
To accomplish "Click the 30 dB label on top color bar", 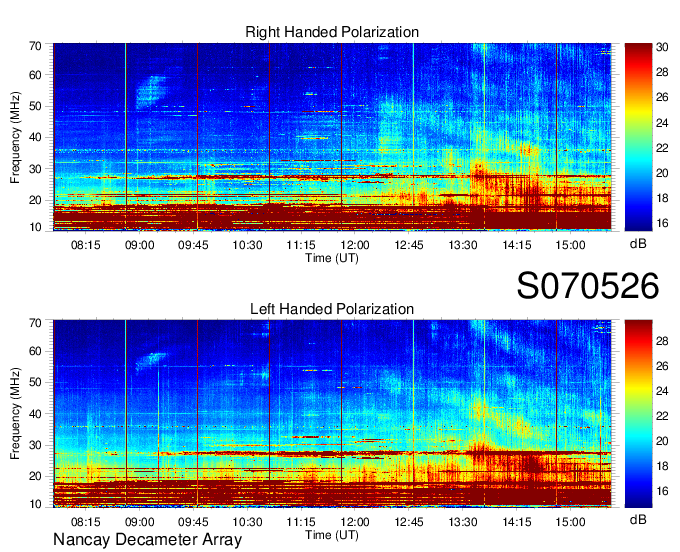I will point(662,47).
